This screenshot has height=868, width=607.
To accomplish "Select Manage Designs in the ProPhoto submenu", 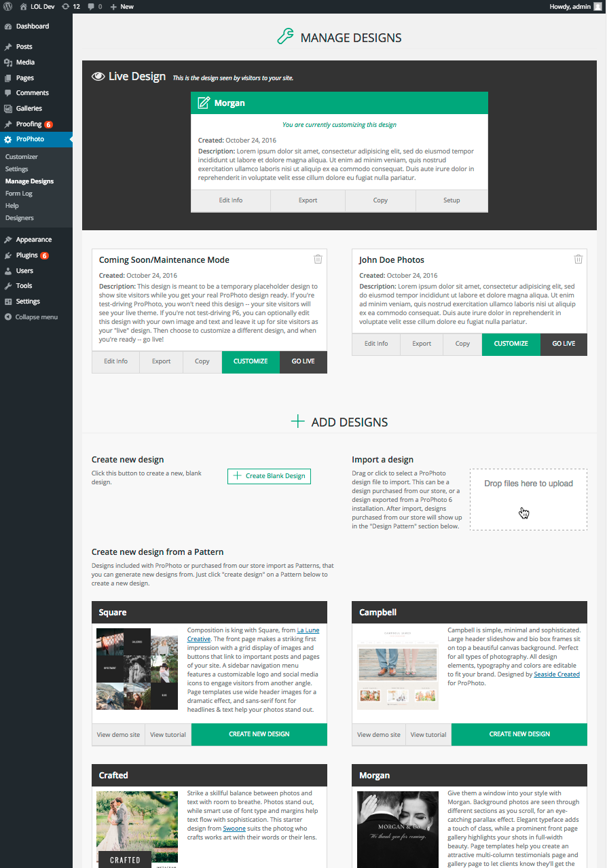I will [29, 181].
